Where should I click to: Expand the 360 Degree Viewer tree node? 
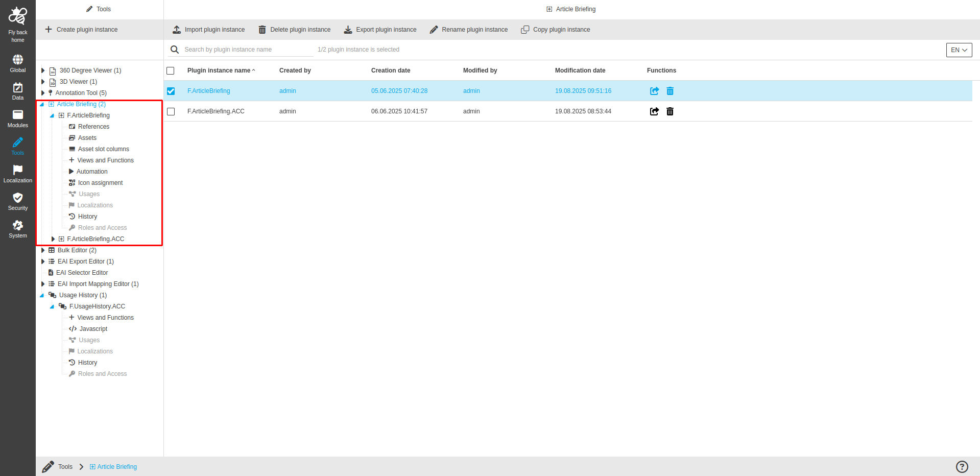point(43,70)
